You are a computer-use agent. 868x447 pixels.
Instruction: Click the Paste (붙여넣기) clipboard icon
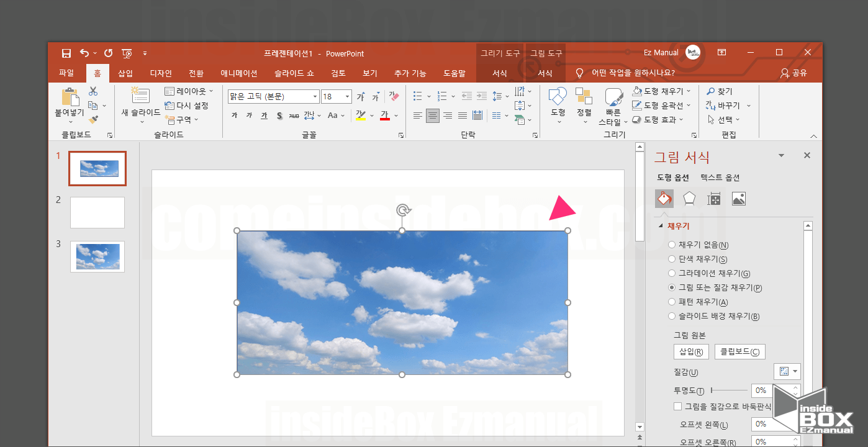(70, 97)
